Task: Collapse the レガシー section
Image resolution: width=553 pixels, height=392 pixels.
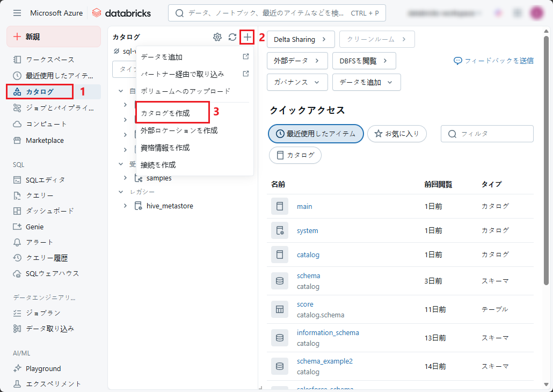Action: 121,192
